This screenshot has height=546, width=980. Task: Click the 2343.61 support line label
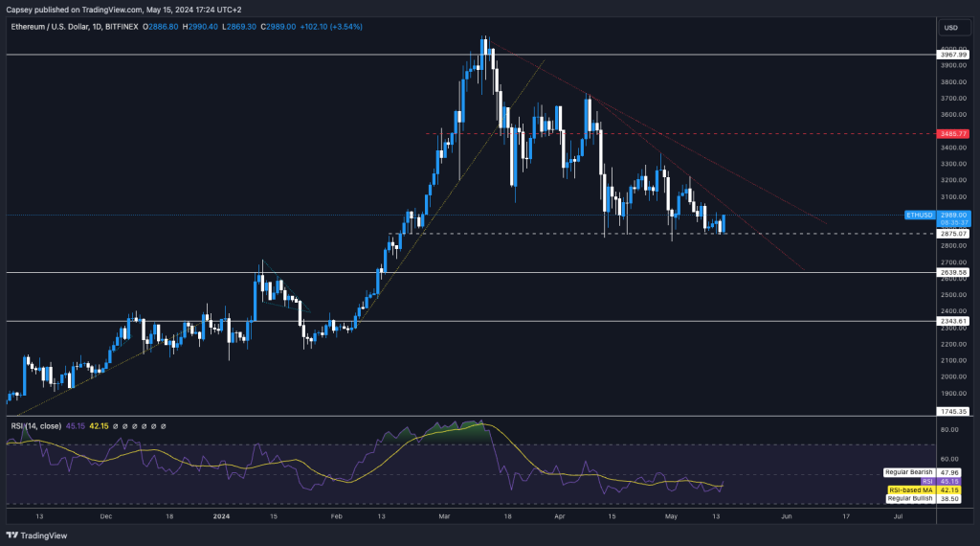954,321
